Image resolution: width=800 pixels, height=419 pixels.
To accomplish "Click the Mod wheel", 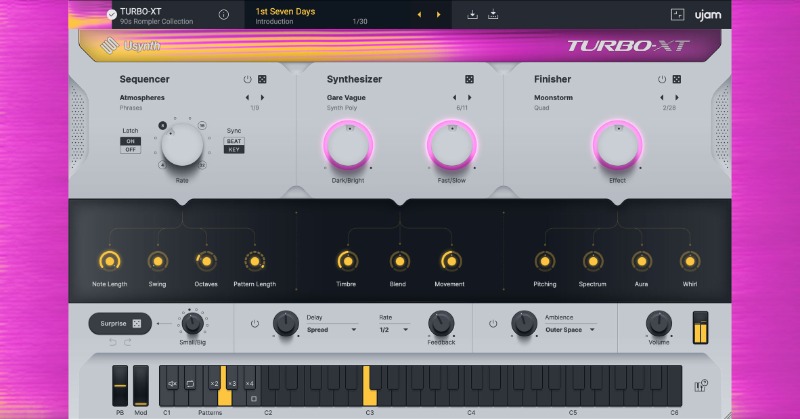I will pos(141,386).
